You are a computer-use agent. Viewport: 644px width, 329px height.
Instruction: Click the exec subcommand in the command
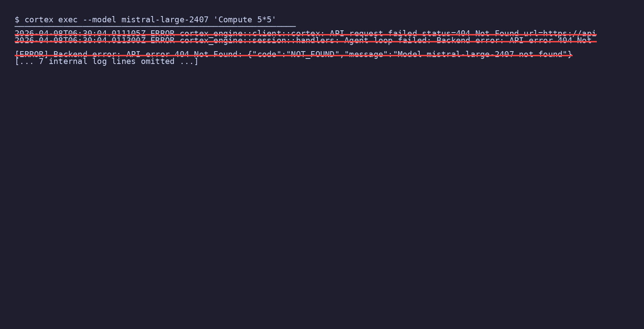pos(68,20)
